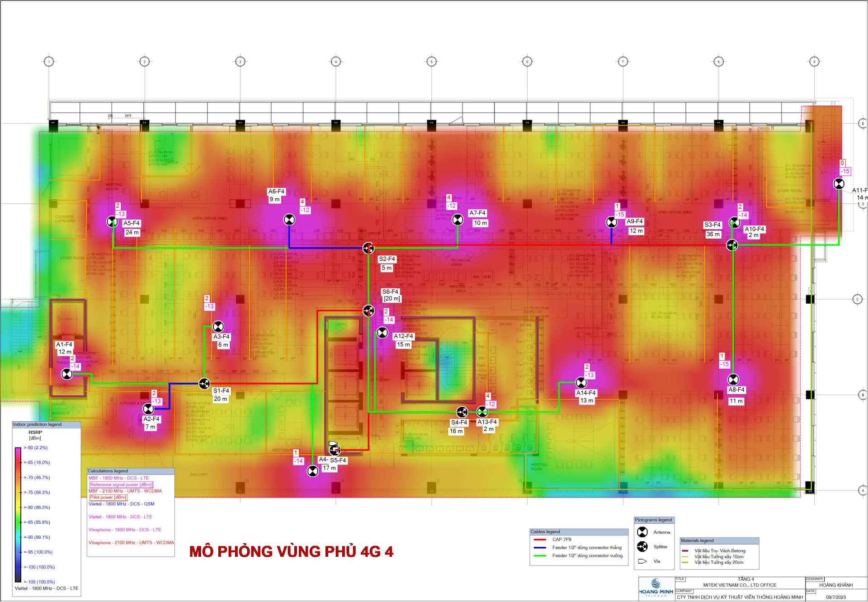Click the Pilot power [dBm] box
Screen dimensions: 868x602
[x=108, y=497]
